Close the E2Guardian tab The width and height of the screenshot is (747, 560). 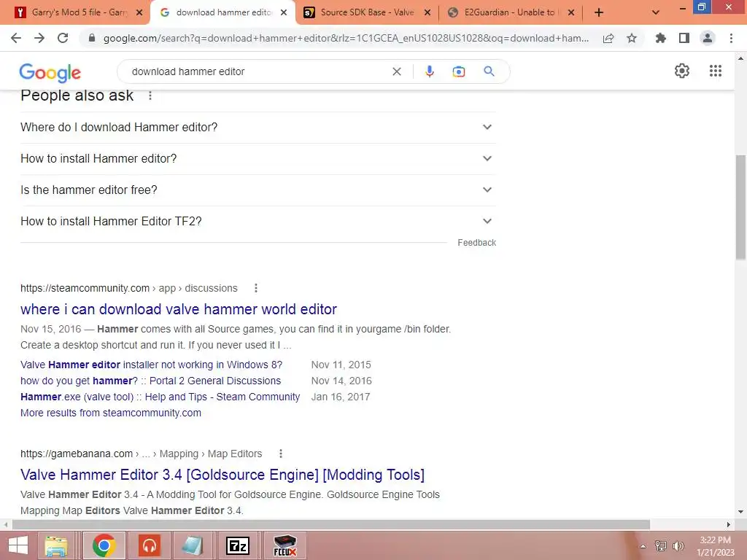[570, 12]
